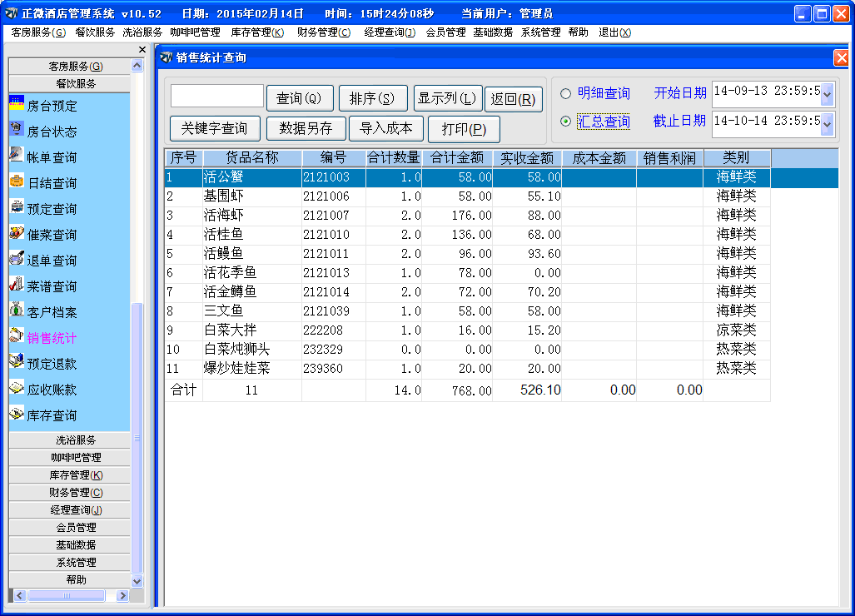This screenshot has width=855, height=616.
Task: Close the 销售统计查询 window
Action: click(842, 57)
